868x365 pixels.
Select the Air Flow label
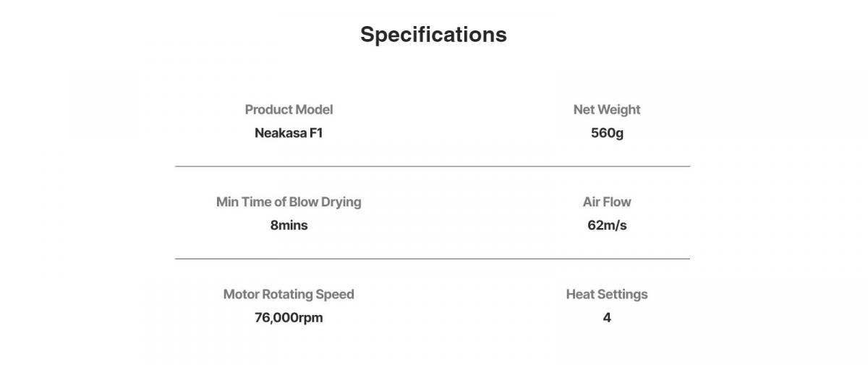click(x=607, y=202)
